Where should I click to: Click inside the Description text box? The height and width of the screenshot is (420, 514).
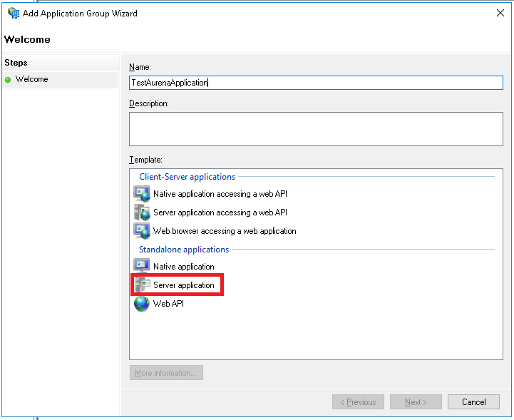tap(316, 128)
